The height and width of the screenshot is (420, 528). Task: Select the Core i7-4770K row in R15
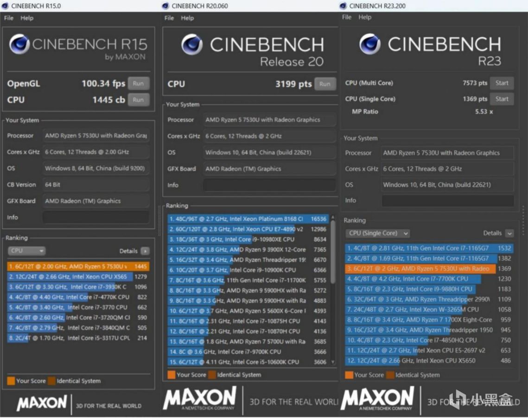78,297
